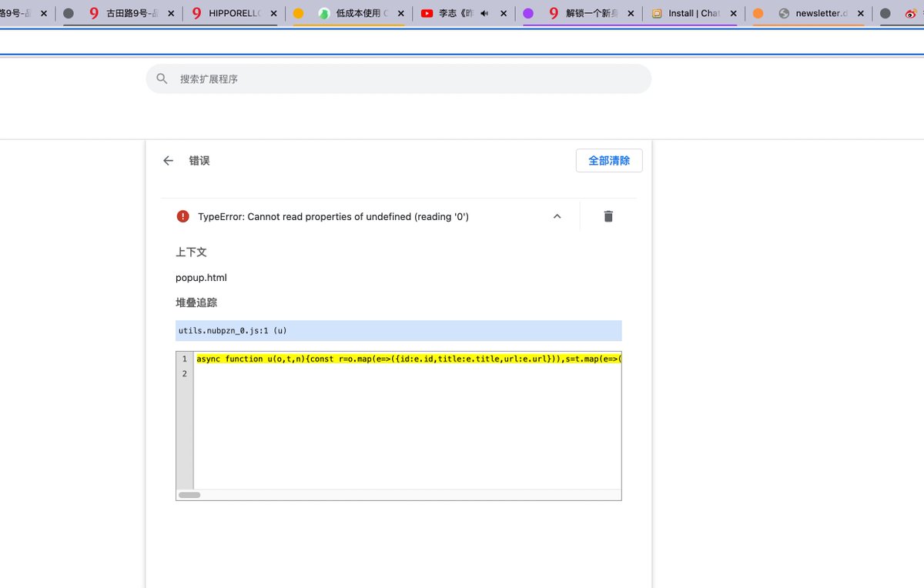The width and height of the screenshot is (924, 588).
Task: Click the orange tab group dot before newsletter
Action: pos(758,14)
